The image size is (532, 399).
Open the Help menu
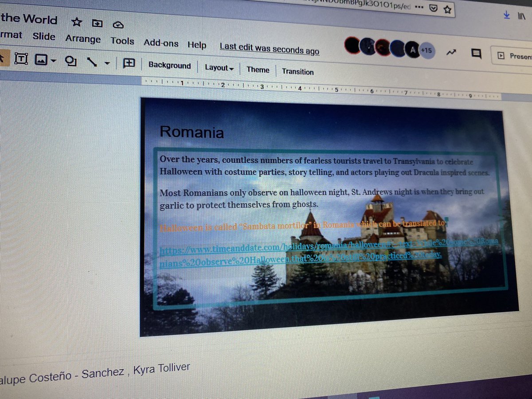pyautogui.click(x=197, y=45)
